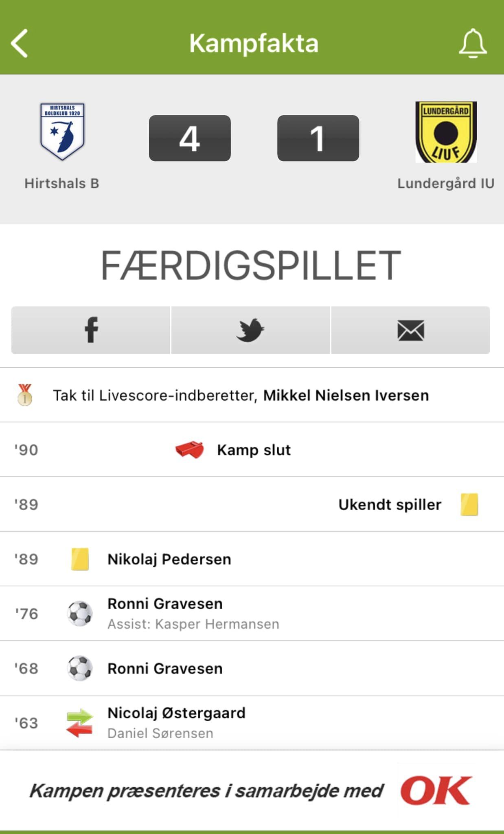Image resolution: width=504 pixels, height=834 pixels.
Task: Select Ronni Gravesen's 68th-minute goal
Action: click(x=165, y=669)
